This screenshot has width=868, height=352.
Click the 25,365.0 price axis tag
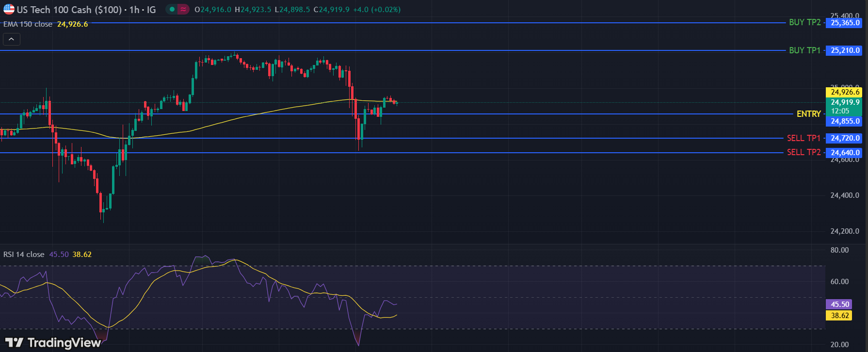pos(845,23)
